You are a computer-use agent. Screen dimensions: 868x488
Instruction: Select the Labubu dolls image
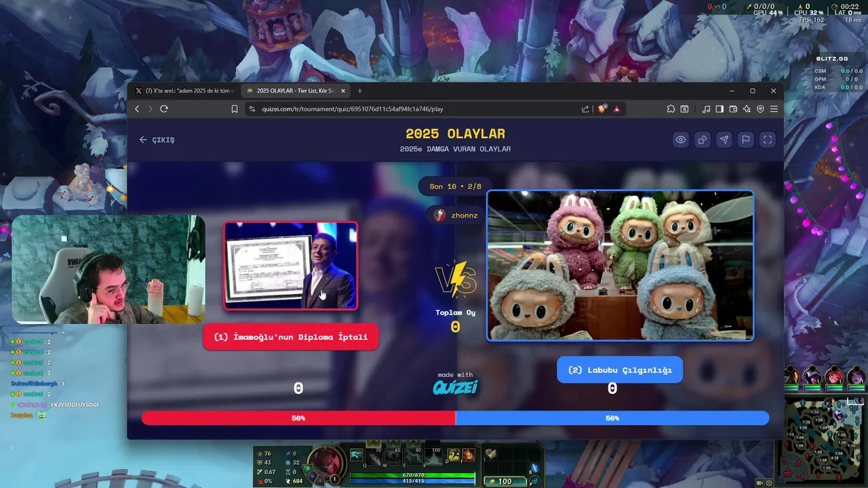coord(620,266)
